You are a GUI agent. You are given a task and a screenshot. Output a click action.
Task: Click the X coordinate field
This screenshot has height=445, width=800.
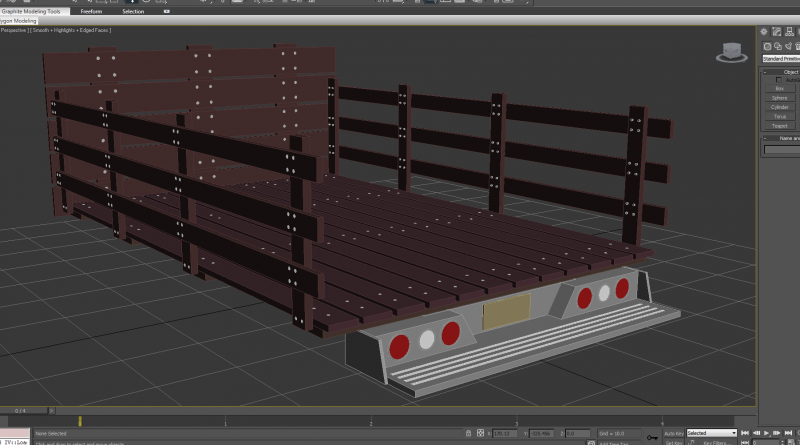coord(504,433)
